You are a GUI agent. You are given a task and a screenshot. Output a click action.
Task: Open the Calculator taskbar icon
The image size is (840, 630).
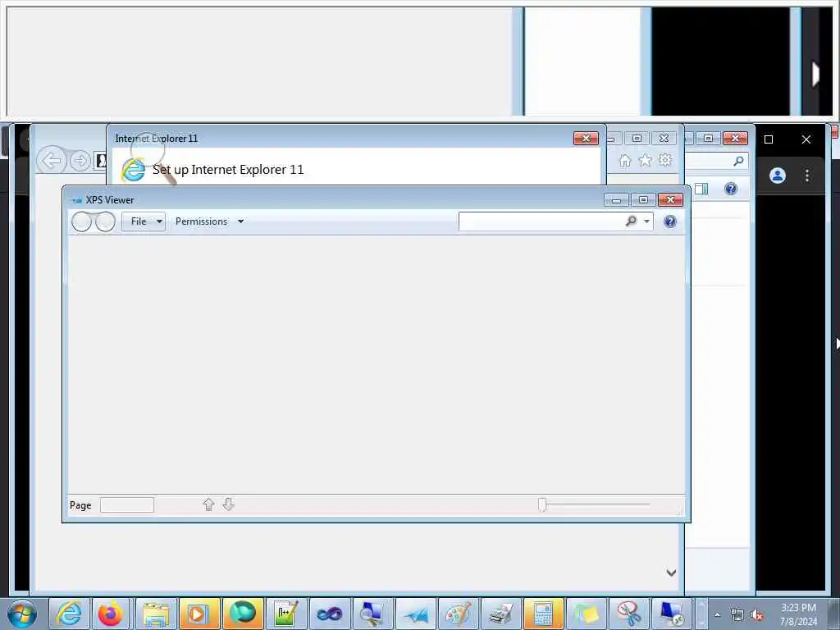pyautogui.click(x=544, y=614)
